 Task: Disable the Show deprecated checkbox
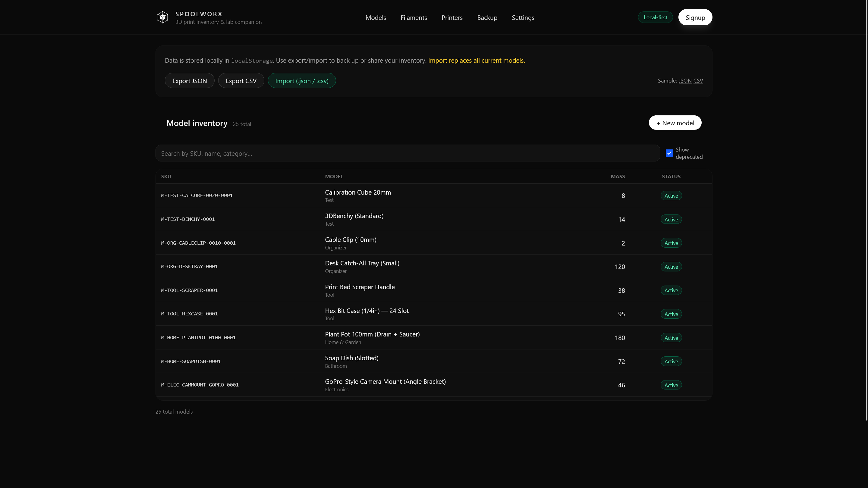[669, 153]
